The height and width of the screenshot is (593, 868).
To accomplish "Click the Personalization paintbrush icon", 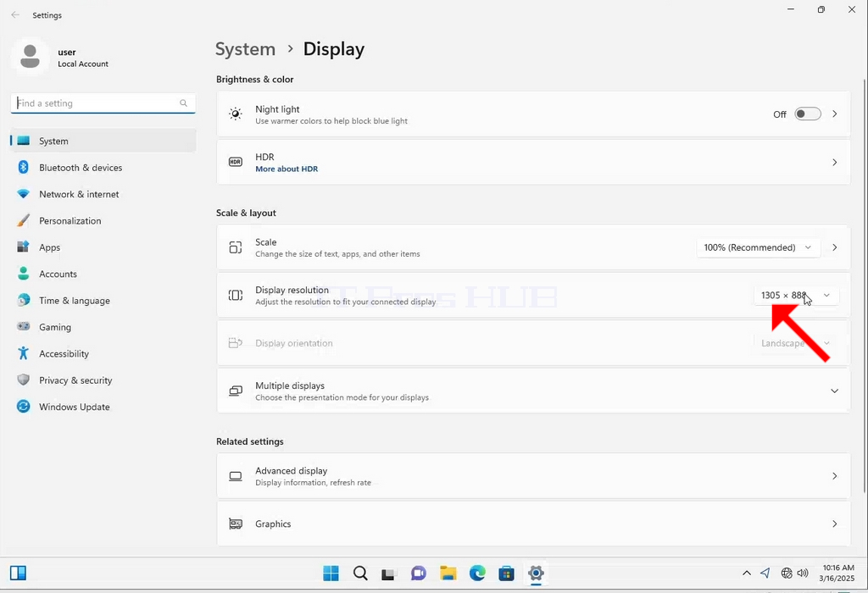I will (23, 220).
